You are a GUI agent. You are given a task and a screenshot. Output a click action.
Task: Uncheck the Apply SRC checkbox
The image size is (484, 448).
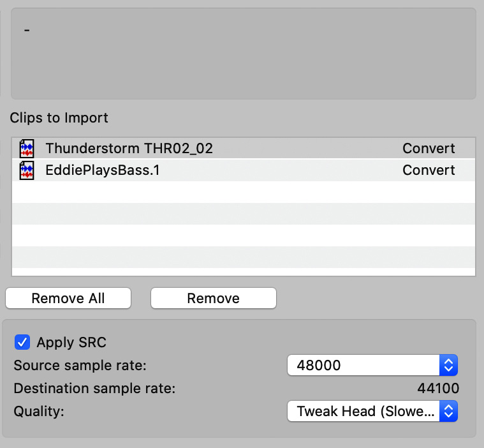[22, 342]
